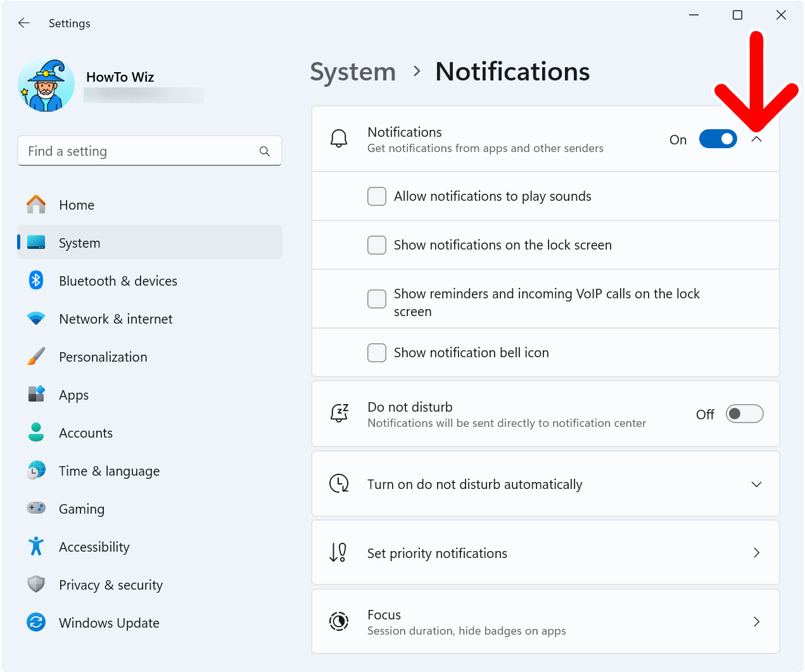Expand Turn on do not disturb automatically
Screen dimensions: 805x672
tap(756, 485)
